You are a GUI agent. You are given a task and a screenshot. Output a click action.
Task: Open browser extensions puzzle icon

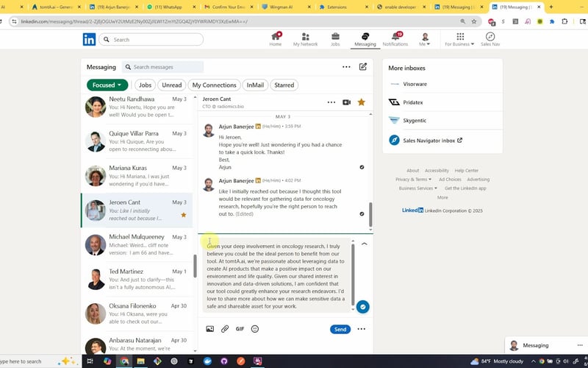point(564,21)
